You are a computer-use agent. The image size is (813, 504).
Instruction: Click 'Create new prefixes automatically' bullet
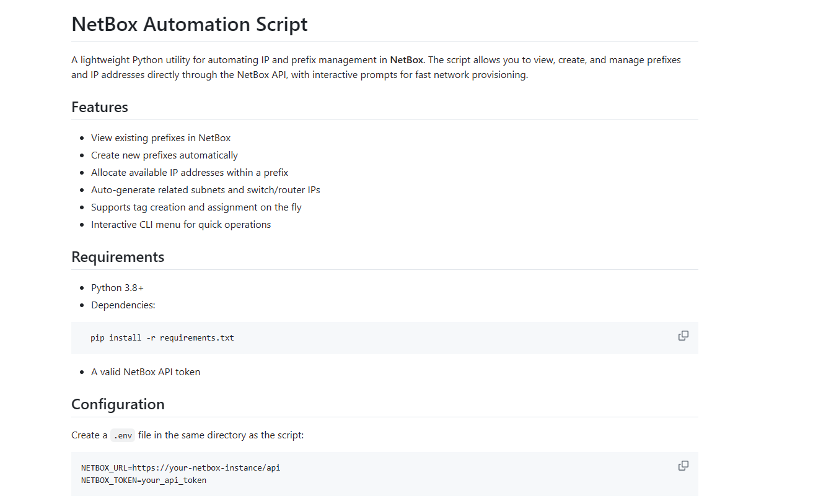click(164, 155)
